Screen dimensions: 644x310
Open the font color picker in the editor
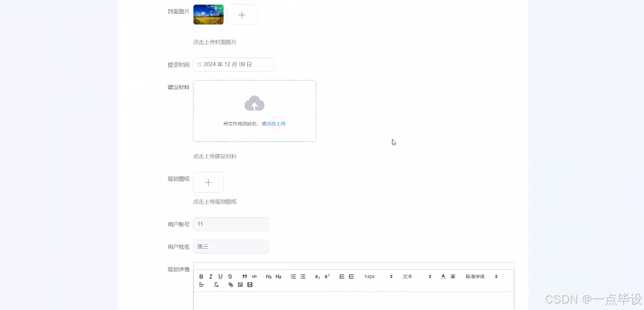[443, 276]
